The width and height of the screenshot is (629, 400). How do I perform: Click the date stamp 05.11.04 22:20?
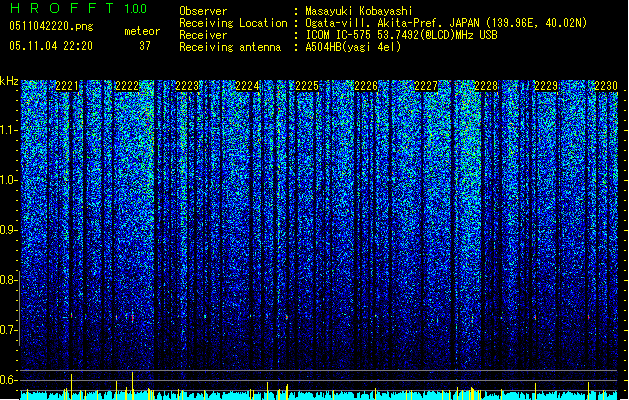pos(51,46)
